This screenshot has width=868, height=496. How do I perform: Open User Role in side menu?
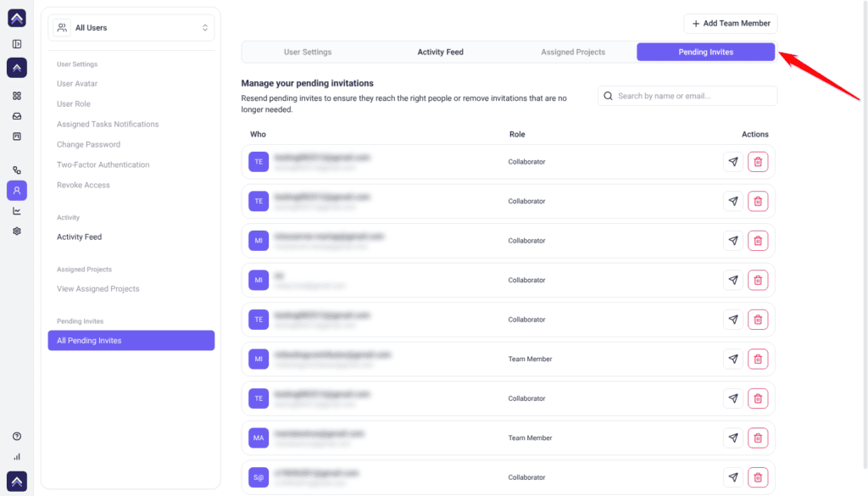74,104
